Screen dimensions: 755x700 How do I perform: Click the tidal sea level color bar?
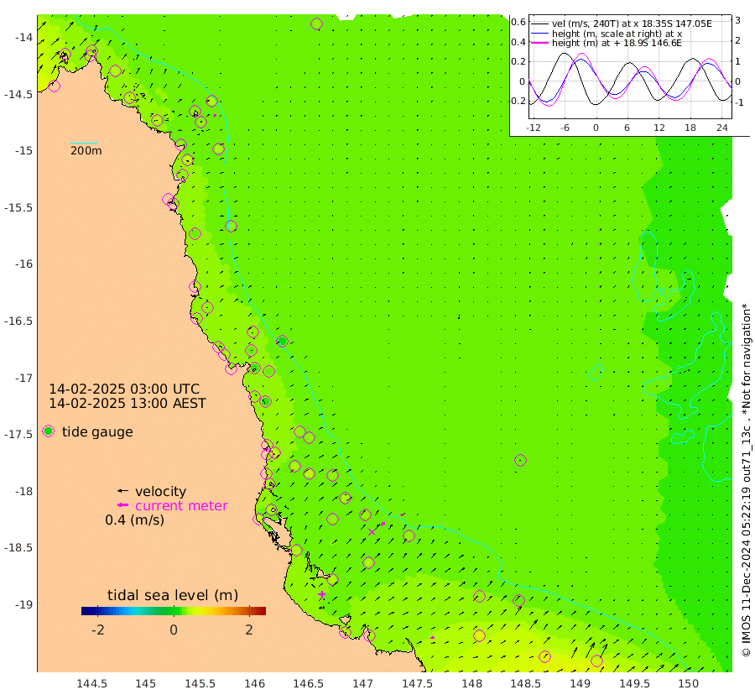point(174,611)
